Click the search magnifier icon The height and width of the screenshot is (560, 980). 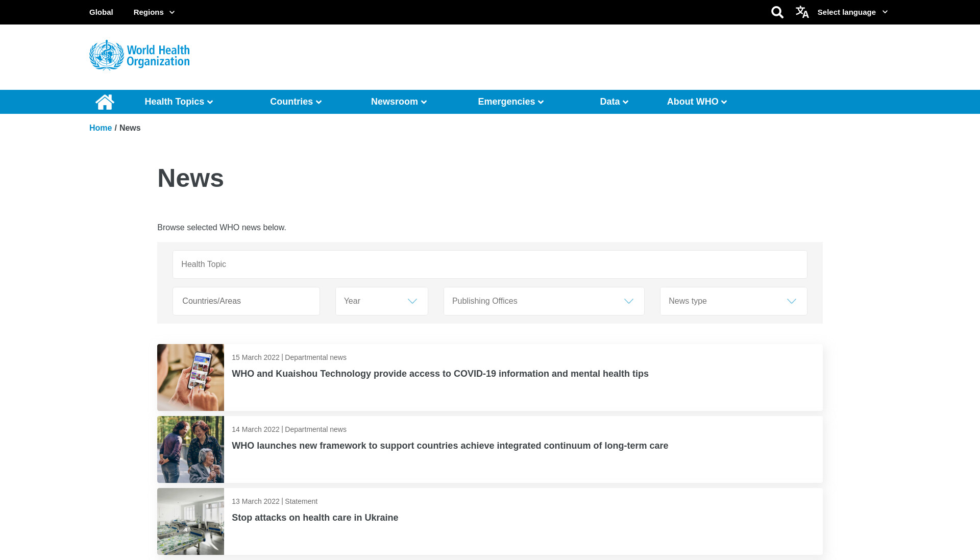(777, 12)
